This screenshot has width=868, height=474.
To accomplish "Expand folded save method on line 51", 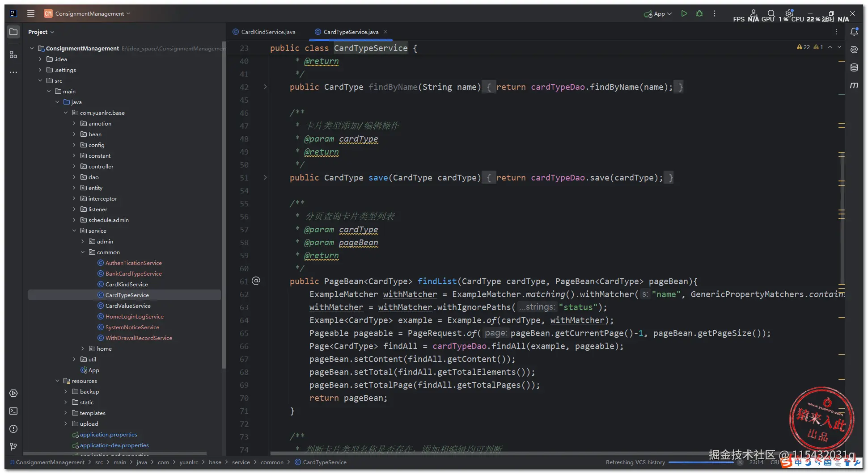I will [x=265, y=177].
